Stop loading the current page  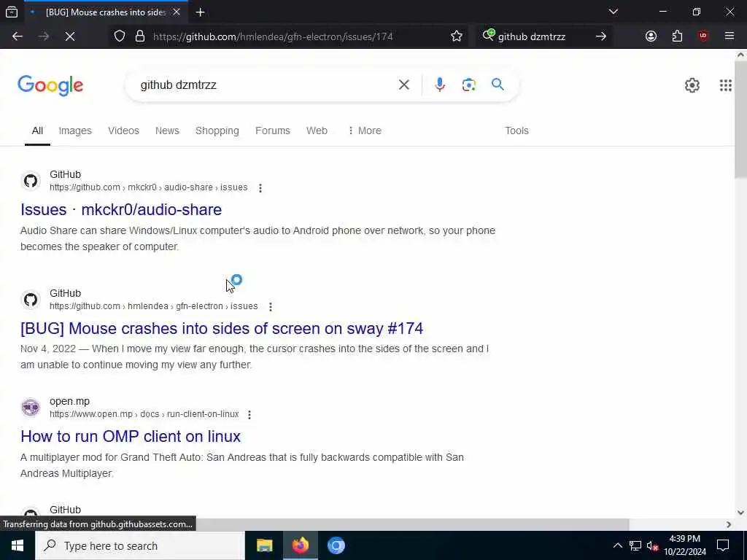pyautogui.click(x=69, y=36)
